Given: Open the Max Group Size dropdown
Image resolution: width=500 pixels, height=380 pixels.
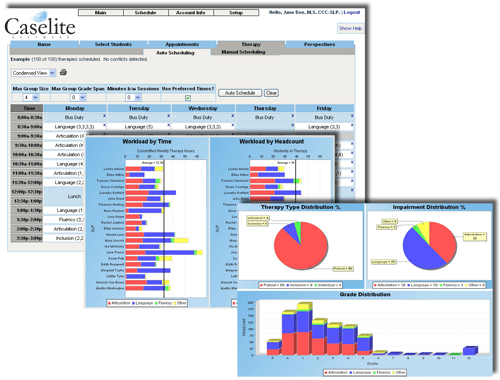Looking at the screenshot, I should 31,97.
